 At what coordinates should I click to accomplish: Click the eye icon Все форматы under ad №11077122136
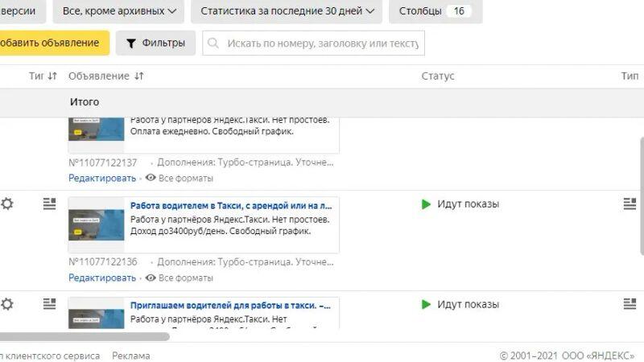pos(150,278)
